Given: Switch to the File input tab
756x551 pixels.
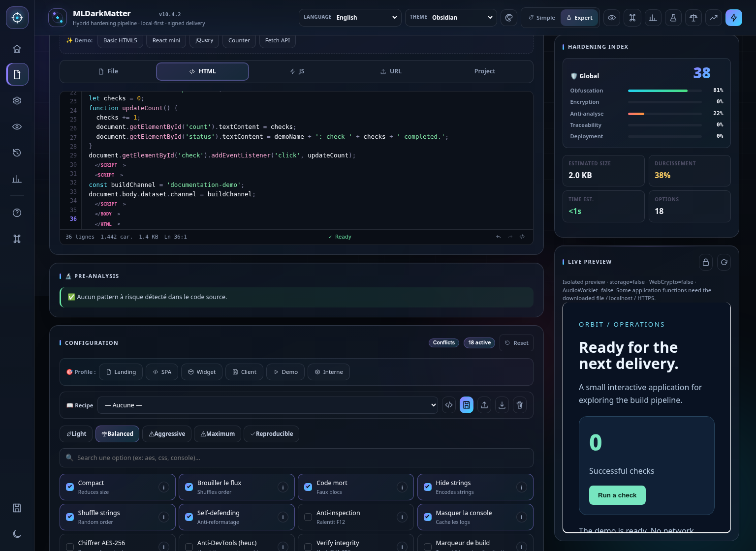Looking at the screenshot, I should 108,71.
